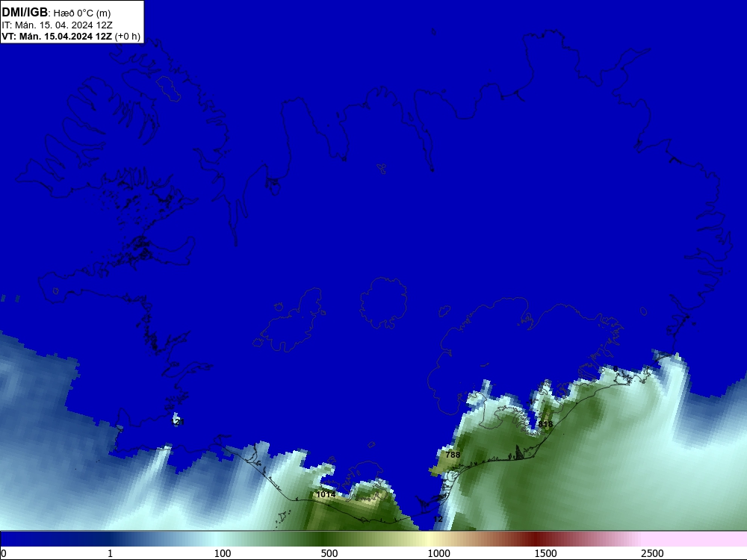Click legend scale label '1'
747x560 pixels.
pyautogui.click(x=110, y=553)
